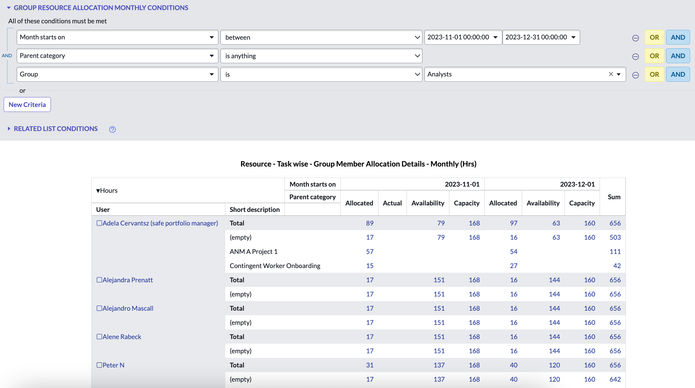Remove the Parent category condition row
The image size is (695, 388).
635,56
